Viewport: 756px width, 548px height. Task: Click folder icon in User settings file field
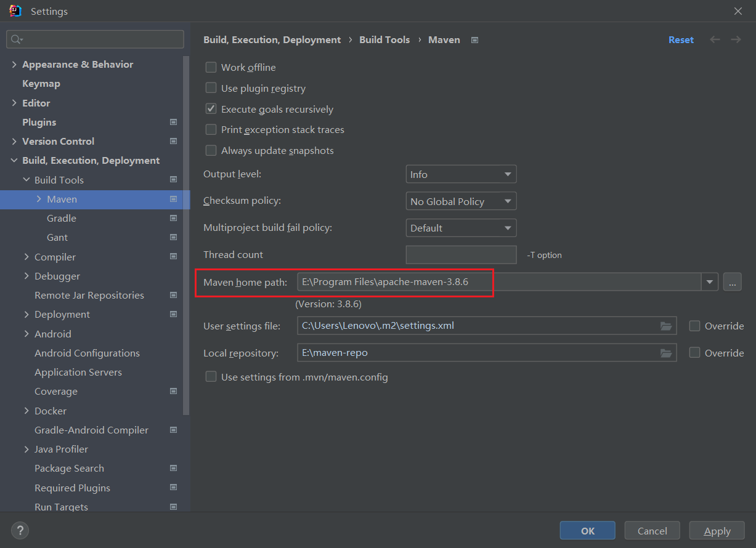pyautogui.click(x=665, y=326)
